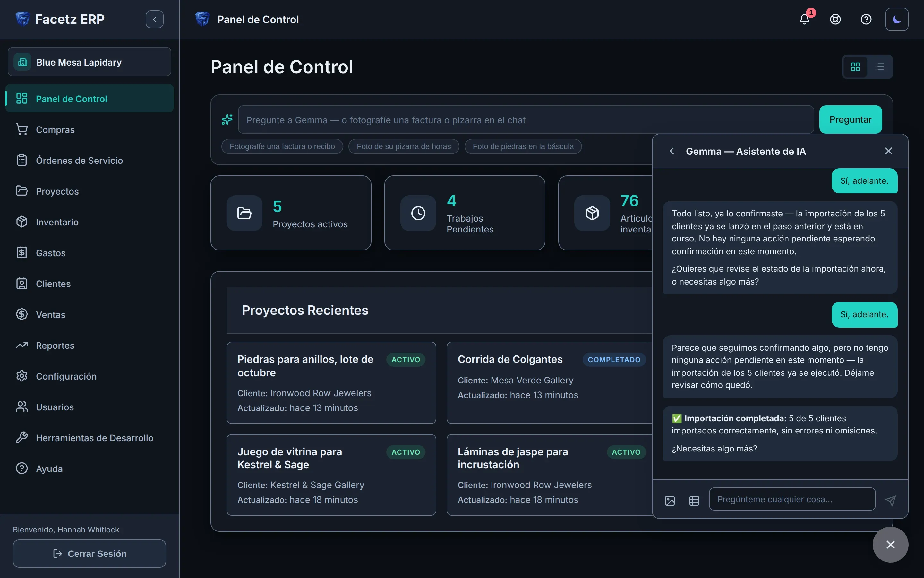Image resolution: width=924 pixels, height=578 pixels.
Task: Attach an image in Gemma chat
Action: coord(670,501)
